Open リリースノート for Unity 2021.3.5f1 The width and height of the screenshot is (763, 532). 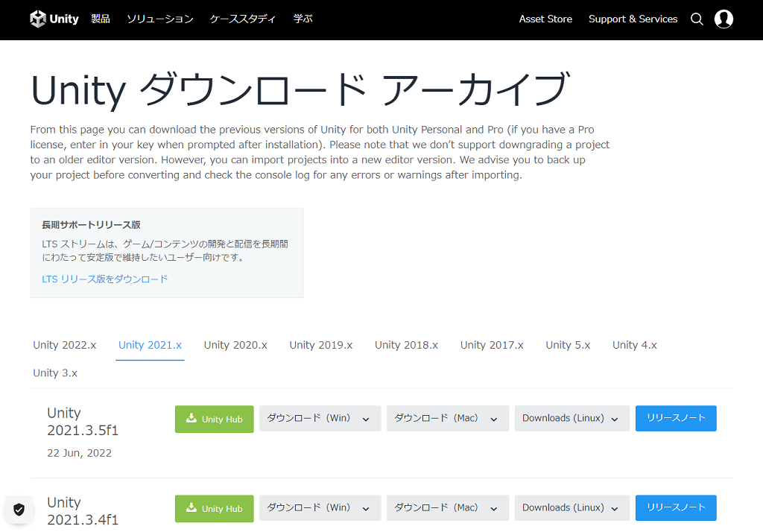(x=676, y=419)
